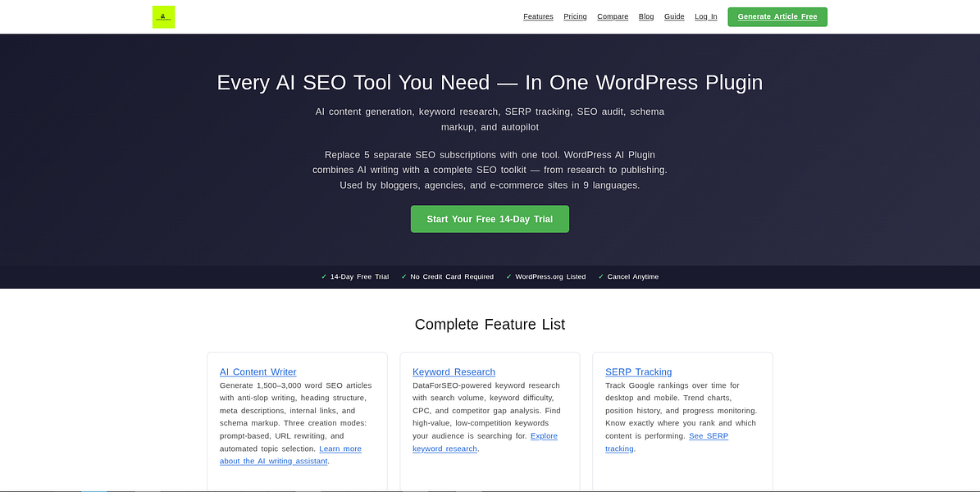The width and height of the screenshot is (980, 492).
Task: Follow the See SERP tracking link
Action: click(667, 442)
